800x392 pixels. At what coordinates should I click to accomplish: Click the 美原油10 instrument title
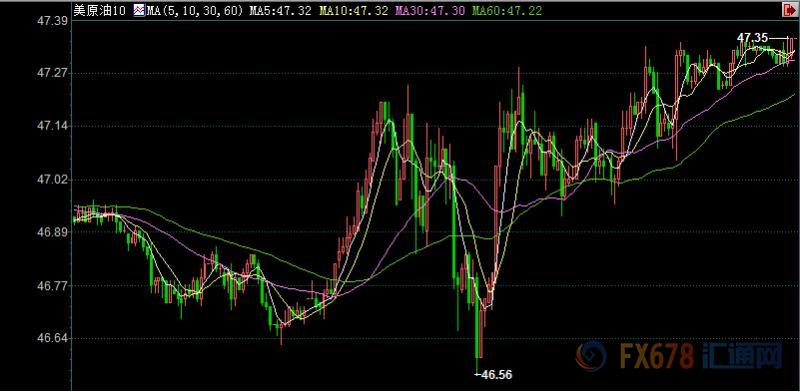tap(99, 10)
